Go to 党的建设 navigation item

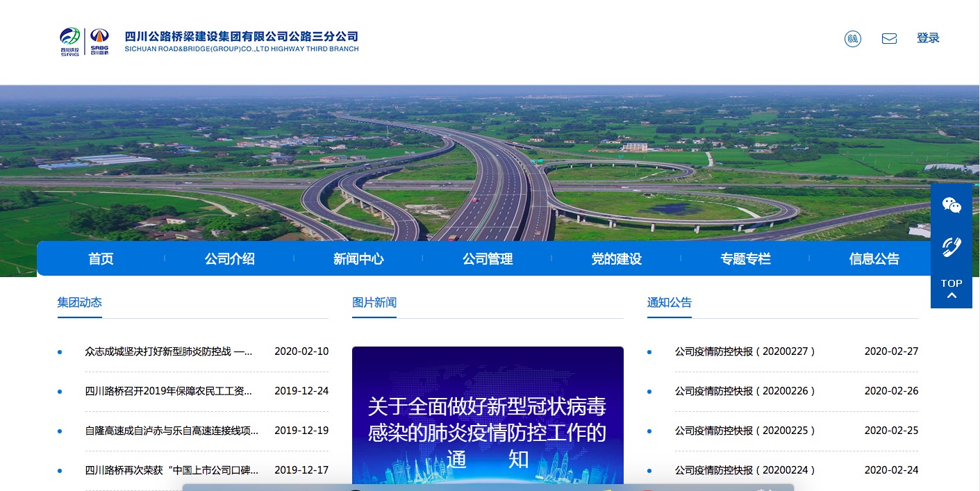tap(617, 259)
